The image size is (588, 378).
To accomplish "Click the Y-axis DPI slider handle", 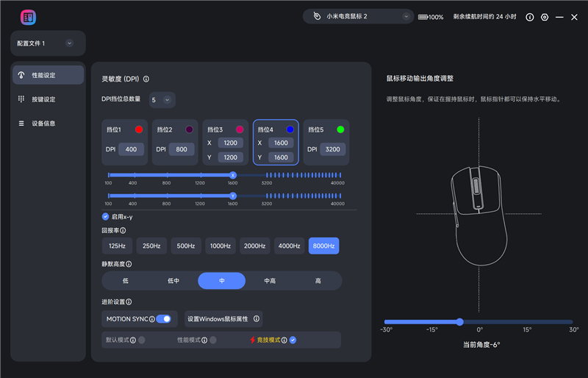I will point(233,196).
